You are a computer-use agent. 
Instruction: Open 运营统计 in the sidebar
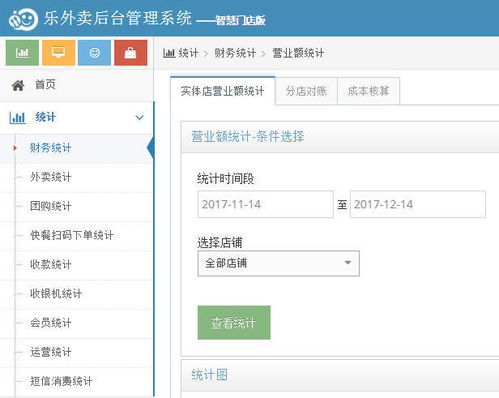77,352
